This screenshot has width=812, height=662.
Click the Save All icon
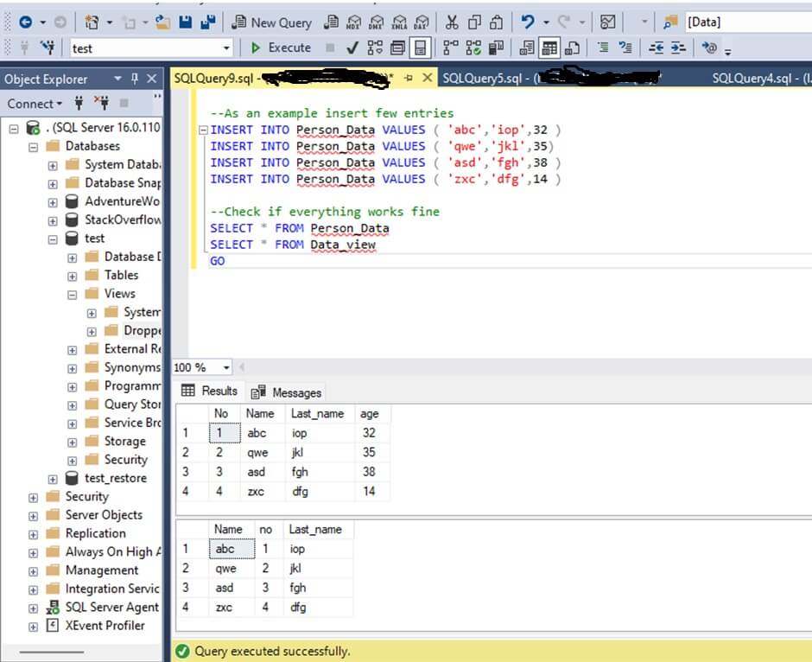[x=207, y=22]
